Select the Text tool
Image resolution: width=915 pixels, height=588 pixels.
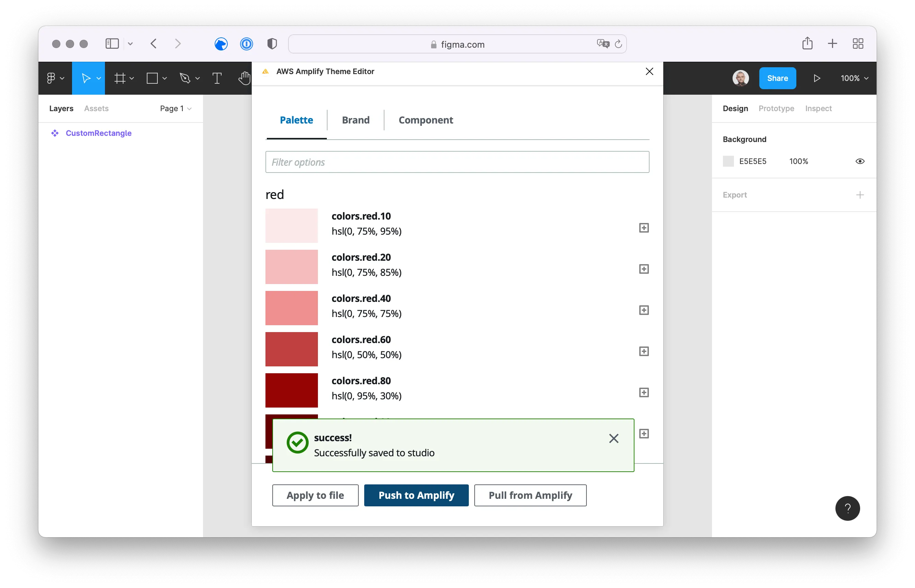217,78
